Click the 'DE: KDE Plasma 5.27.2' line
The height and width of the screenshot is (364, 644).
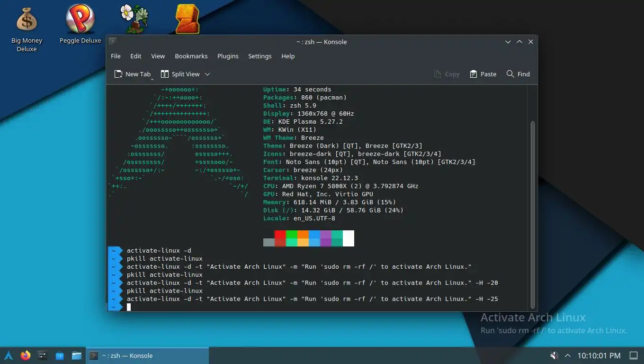pos(303,122)
